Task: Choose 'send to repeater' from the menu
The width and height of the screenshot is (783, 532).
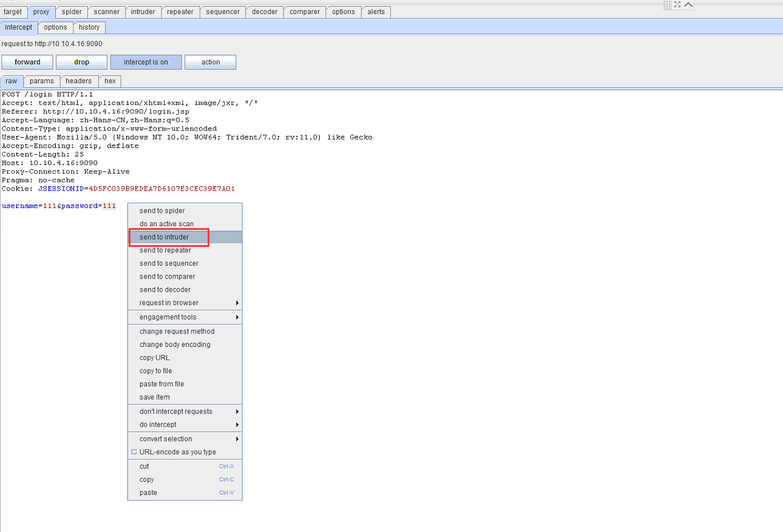Action: 185,251
